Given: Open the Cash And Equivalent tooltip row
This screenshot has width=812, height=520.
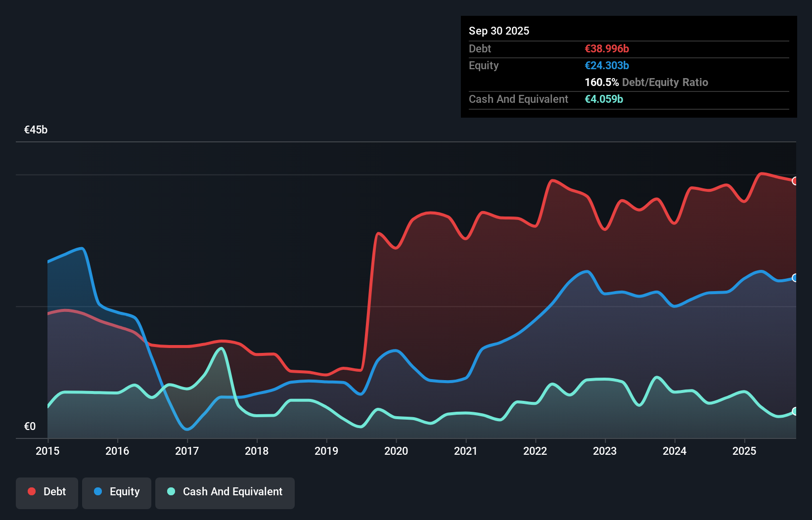Looking at the screenshot, I should coord(518,99).
